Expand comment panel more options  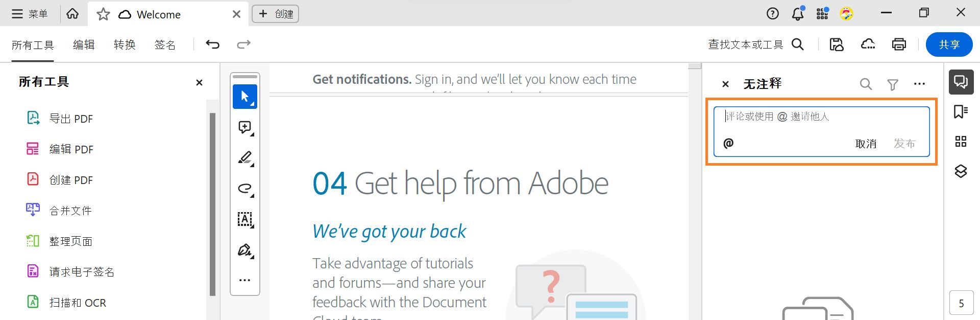tap(919, 84)
